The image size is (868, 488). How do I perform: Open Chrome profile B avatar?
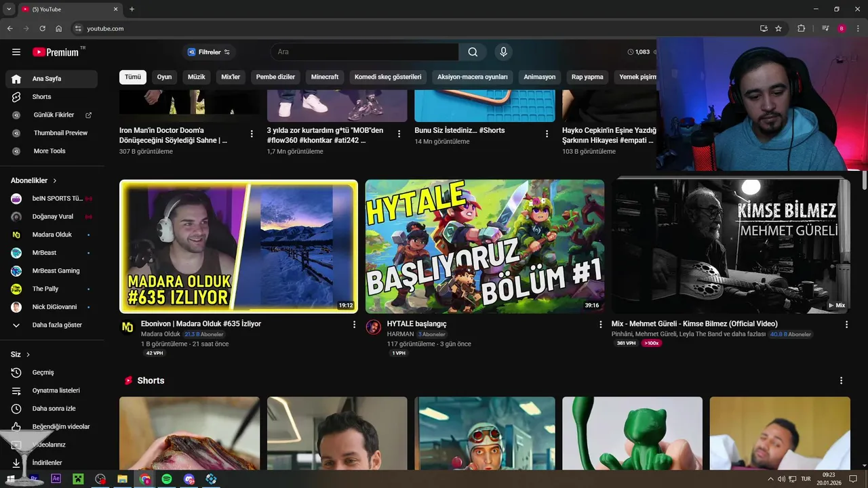coord(842,28)
